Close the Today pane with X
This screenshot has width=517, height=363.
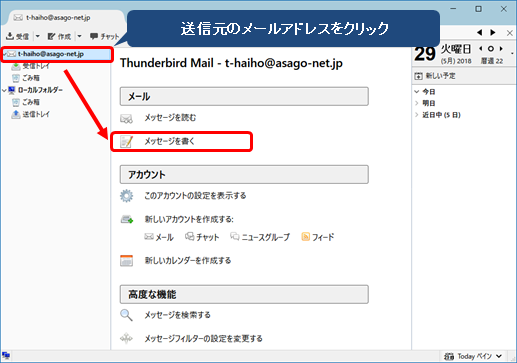(510, 33)
